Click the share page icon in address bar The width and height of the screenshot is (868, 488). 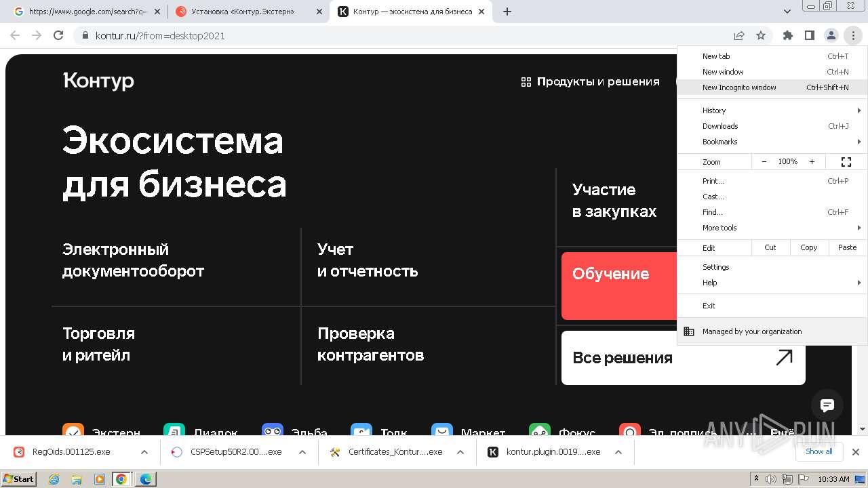coord(739,35)
